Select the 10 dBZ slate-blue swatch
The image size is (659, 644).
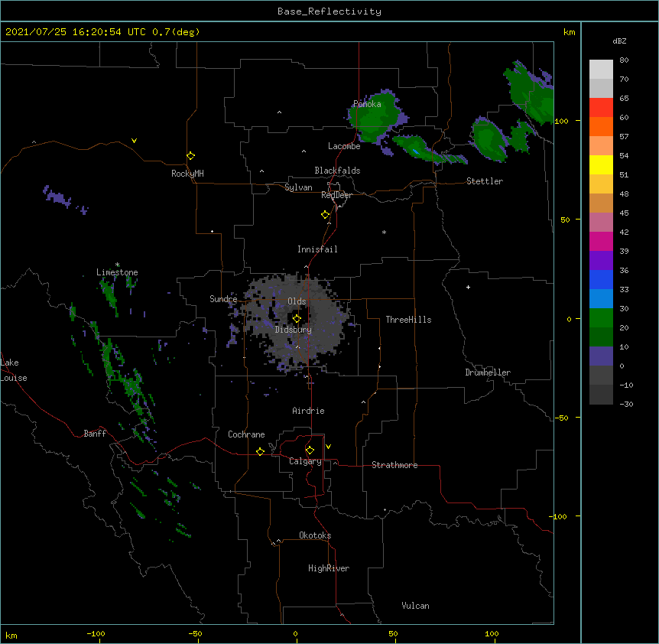[x=601, y=356]
